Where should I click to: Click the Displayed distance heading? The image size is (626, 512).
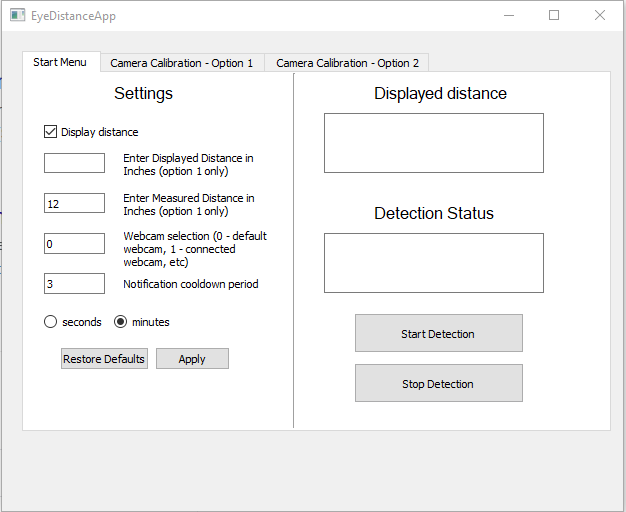440,93
